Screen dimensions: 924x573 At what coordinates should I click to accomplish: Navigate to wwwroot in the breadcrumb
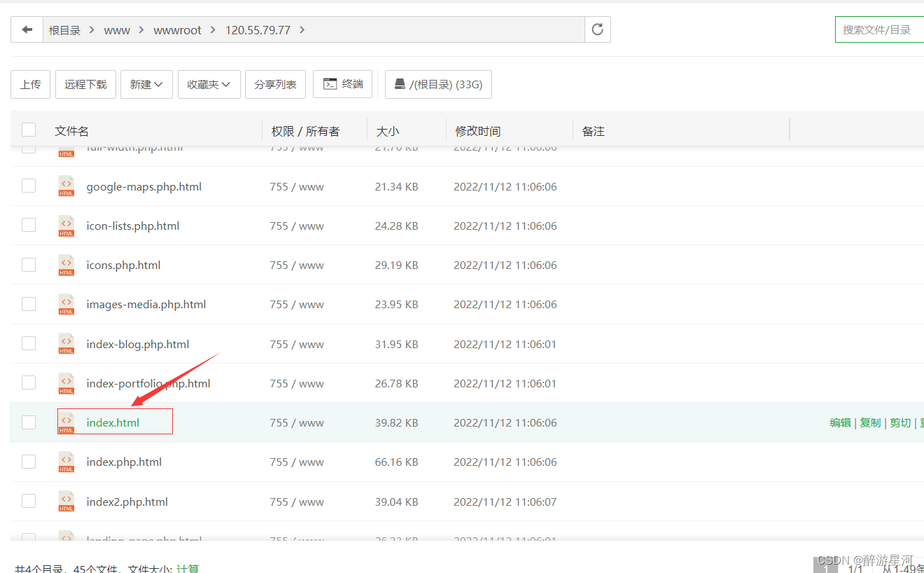[x=177, y=30]
